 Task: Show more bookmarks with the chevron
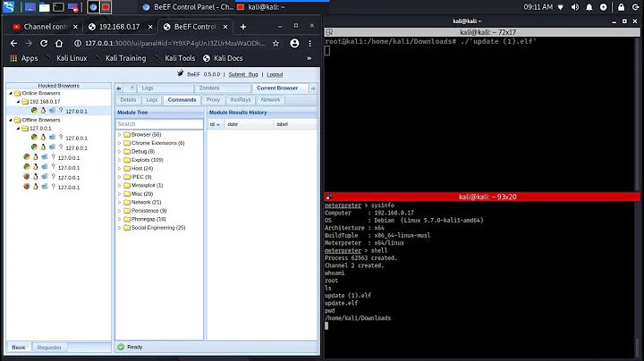(x=309, y=58)
